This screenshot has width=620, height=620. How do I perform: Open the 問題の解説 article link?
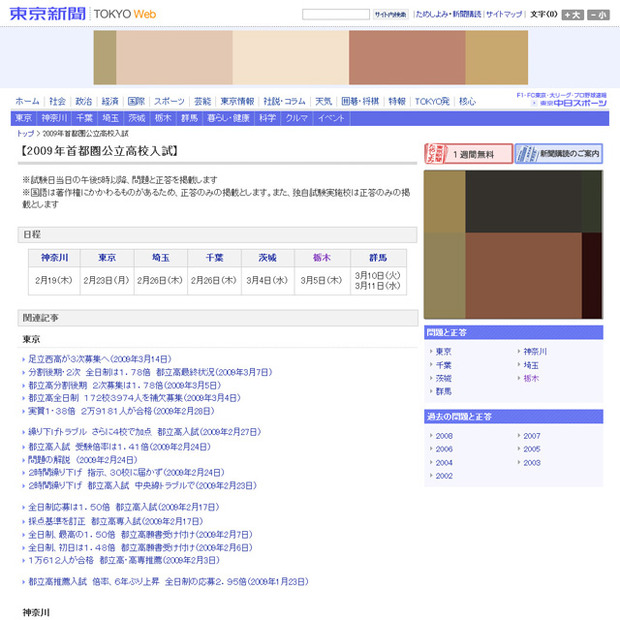83,460
